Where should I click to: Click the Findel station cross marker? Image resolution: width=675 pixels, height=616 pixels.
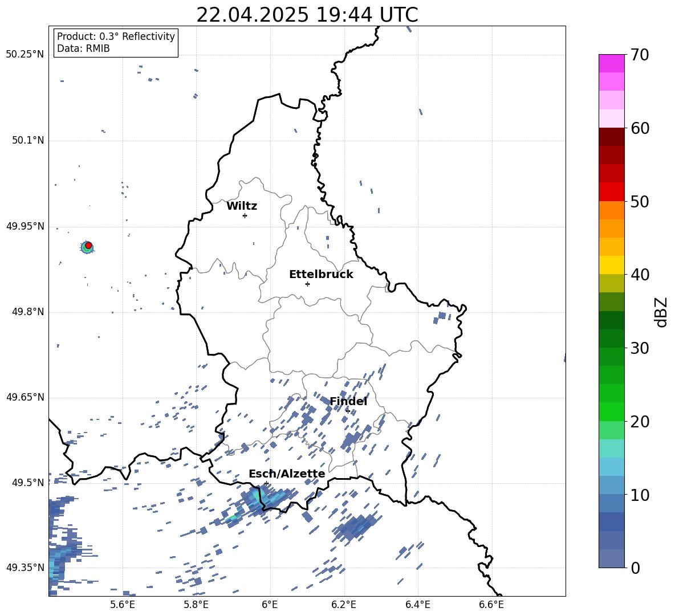pyautogui.click(x=348, y=411)
